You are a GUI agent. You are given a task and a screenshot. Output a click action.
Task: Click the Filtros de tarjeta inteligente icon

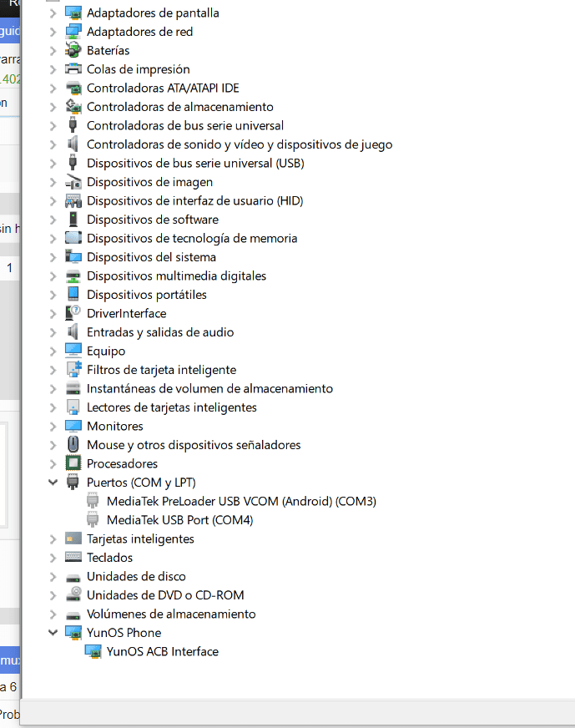click(73, 370)
